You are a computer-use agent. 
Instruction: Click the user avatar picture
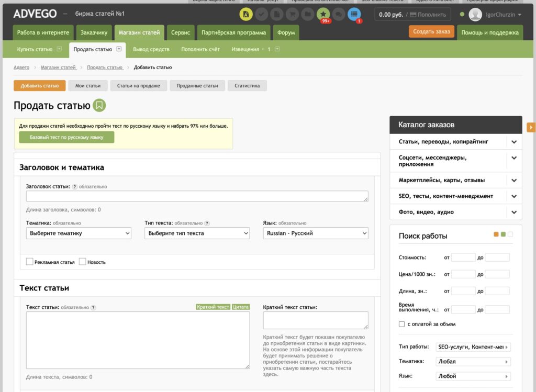click(475, 15)
